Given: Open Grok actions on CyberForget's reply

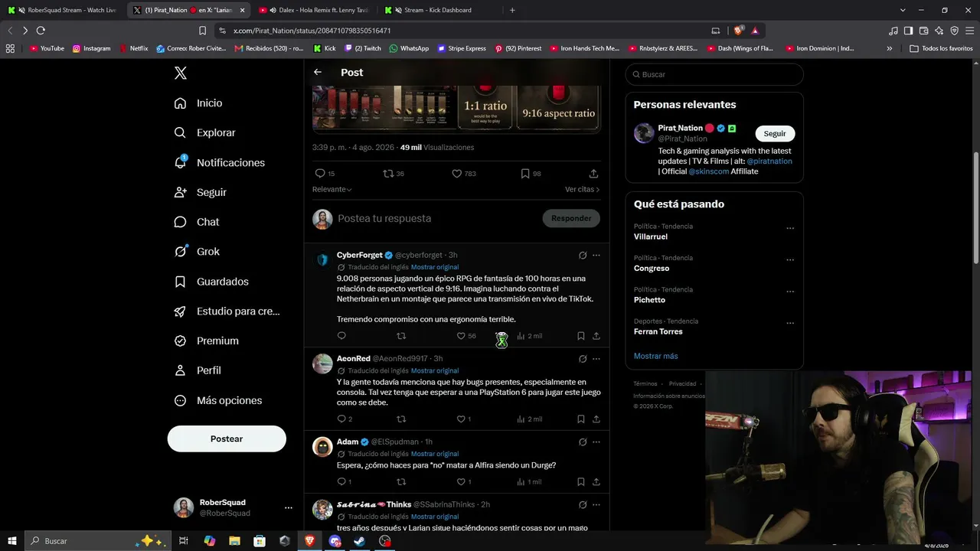Looking at the screenshot, I should coord(583,255).
